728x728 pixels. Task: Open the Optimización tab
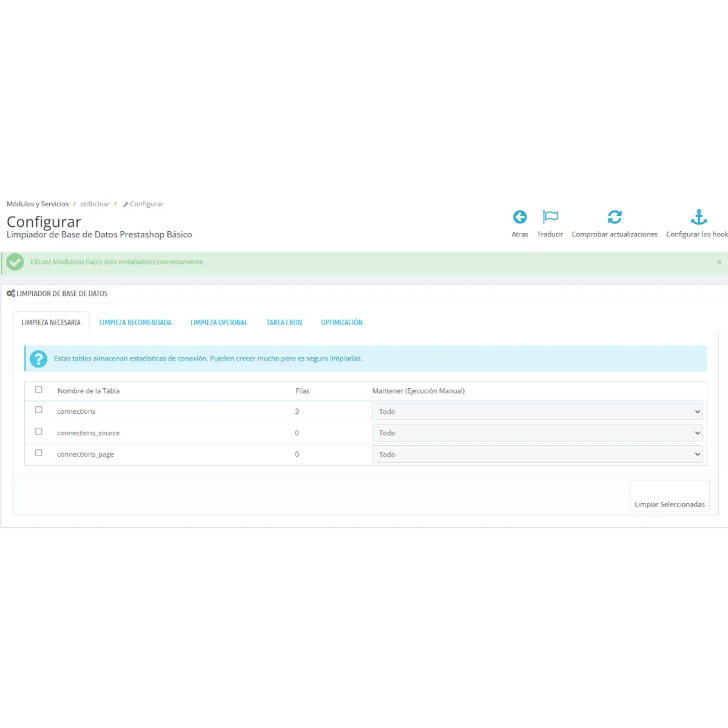point(342,323)
